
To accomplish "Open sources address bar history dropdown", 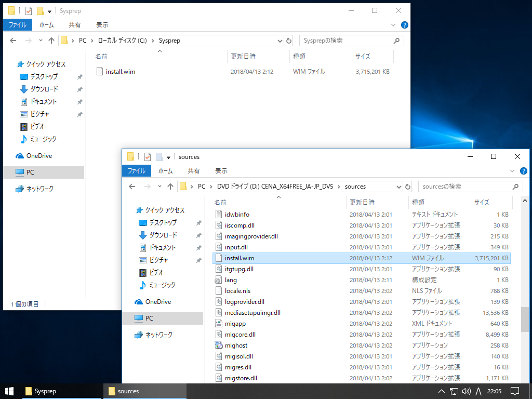I will pyautogui.click(x=399, y=187).
